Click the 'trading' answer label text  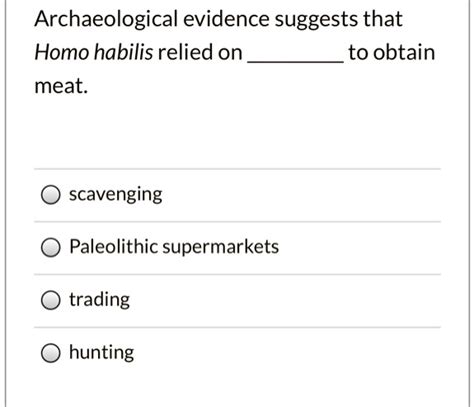[99, 300]
